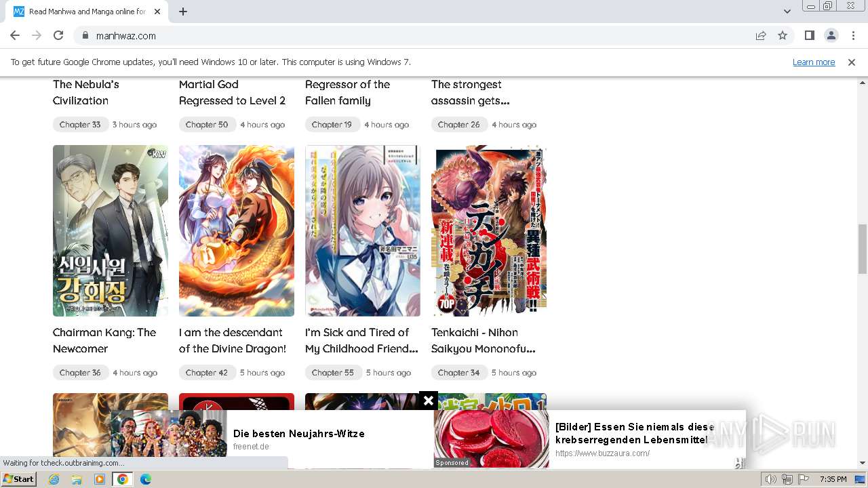Viewport: 868px width, 488px height.
Task: Click the page vertical scrollbar thumb
Action: [863, 249]
